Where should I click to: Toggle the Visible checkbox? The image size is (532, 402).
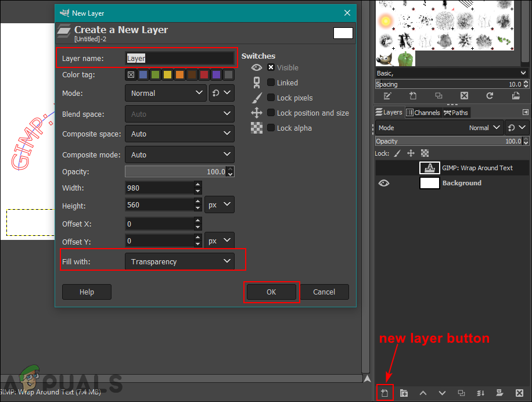tap(271, 67)
